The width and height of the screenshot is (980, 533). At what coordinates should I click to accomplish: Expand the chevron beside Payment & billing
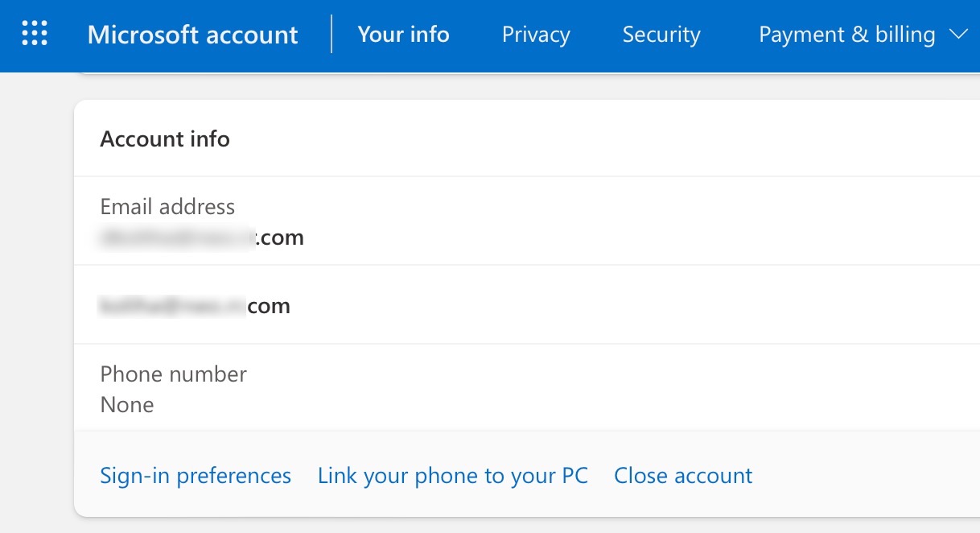(957, 35)
